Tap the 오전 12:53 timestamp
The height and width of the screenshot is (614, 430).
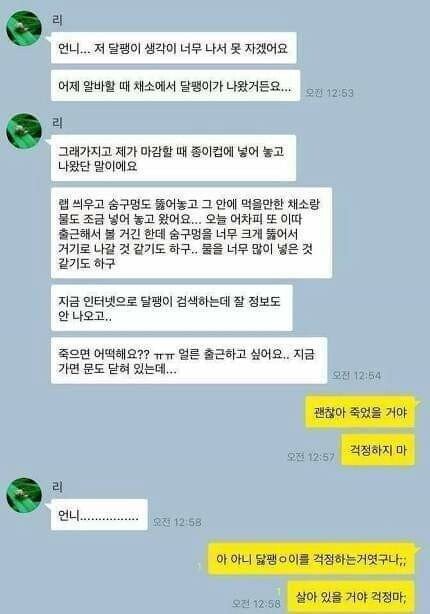[329, 93]
